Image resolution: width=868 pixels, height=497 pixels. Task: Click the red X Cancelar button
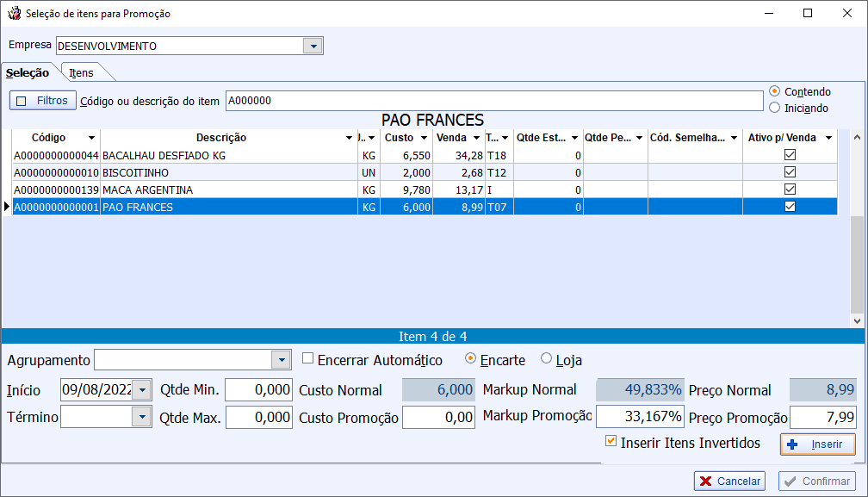[729, 481]
